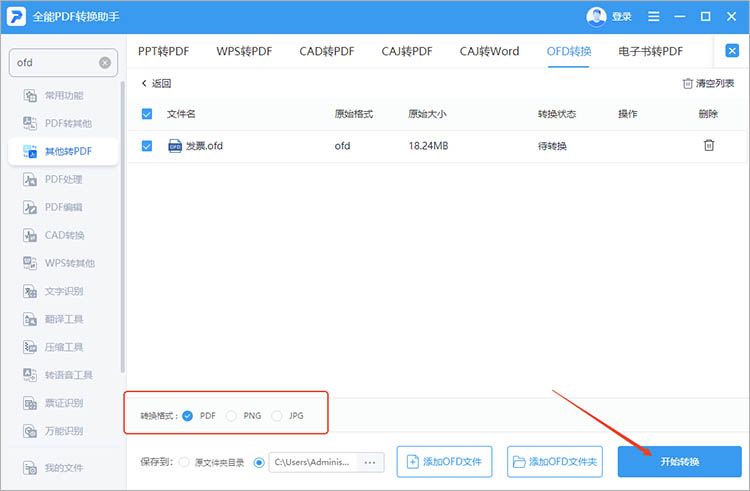Click 添加OFD文件夹 button

point(555,462)
